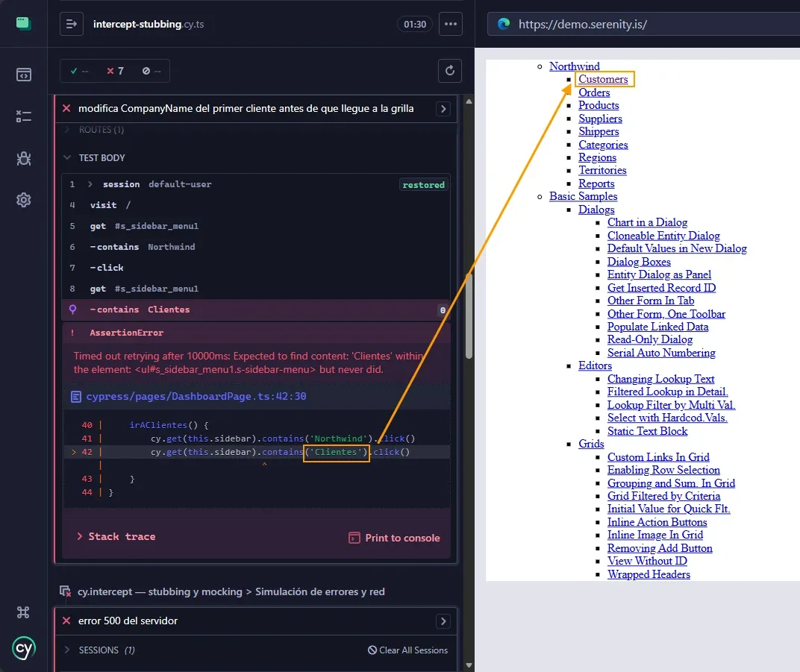Open the three-dot options menu
Viewport: 800px width, 672px height.
(451, 24)
